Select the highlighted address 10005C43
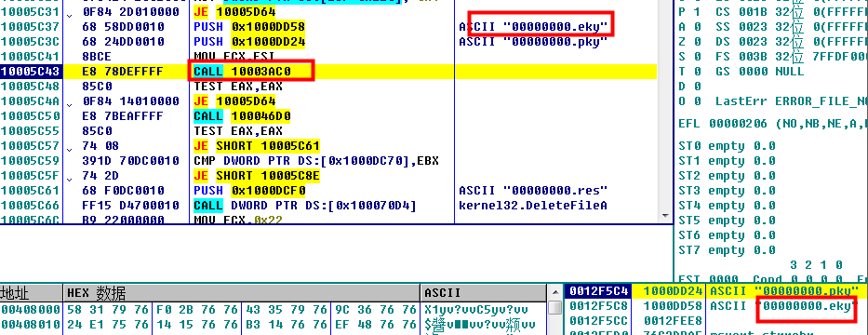The width and height of the screenshot is (868, 335). 31,72
